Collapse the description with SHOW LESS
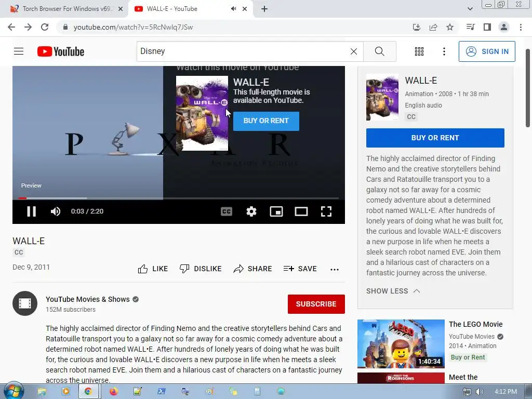 393,291
